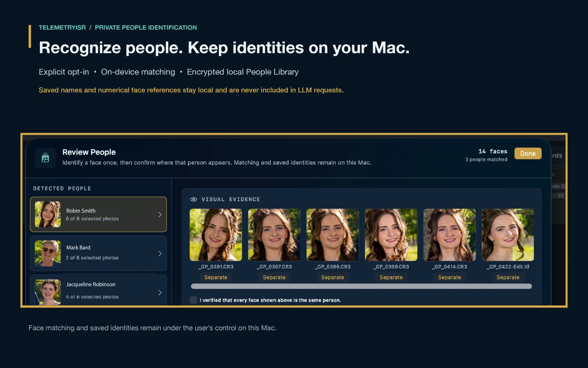
Task: Click the Review People header icon
Action: coord(45,158)
